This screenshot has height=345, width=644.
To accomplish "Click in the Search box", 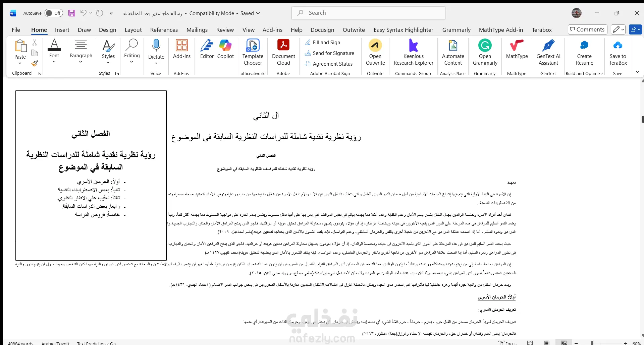I will click(368, 13).
